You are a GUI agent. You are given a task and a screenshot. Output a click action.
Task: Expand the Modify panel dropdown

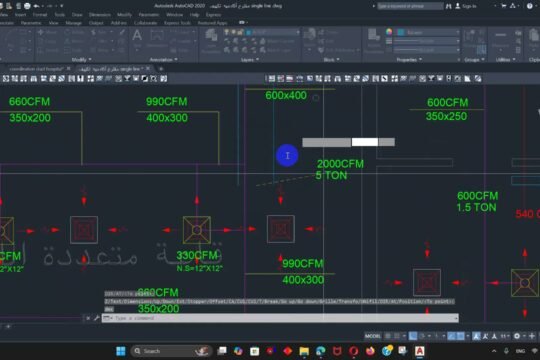pyautogui.click(x=82, y=60)
